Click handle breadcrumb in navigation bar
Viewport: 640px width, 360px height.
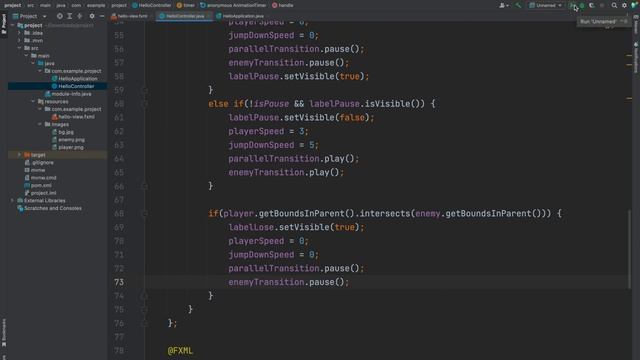(x=282, y=5)
